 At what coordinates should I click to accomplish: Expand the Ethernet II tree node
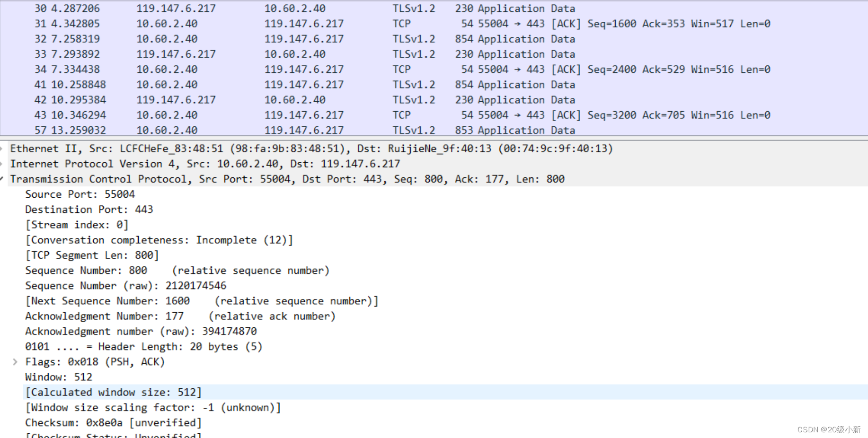(2, 149)
